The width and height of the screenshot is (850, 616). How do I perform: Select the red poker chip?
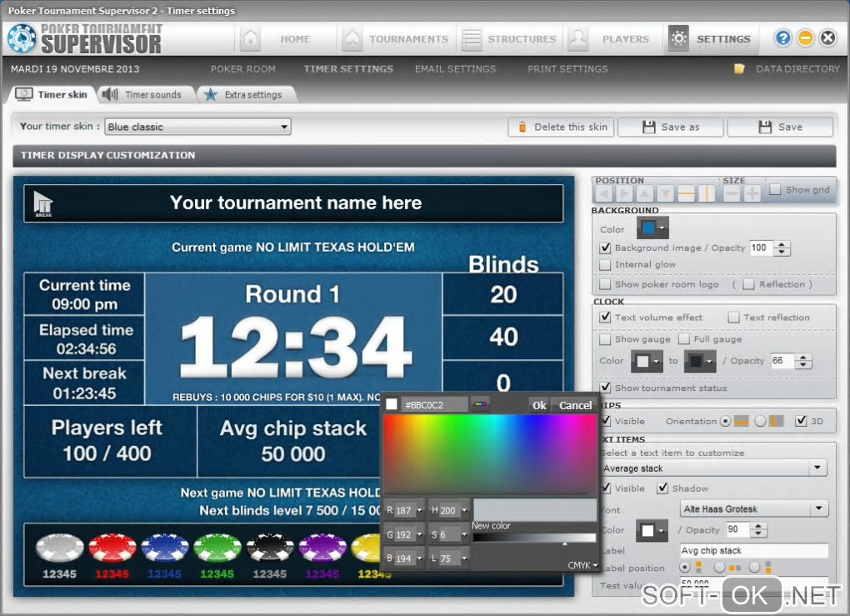tap(112, 548)
